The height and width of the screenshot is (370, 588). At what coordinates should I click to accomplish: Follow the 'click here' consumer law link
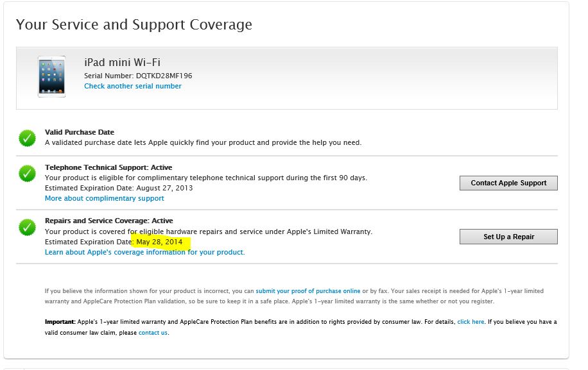point(471,322)
